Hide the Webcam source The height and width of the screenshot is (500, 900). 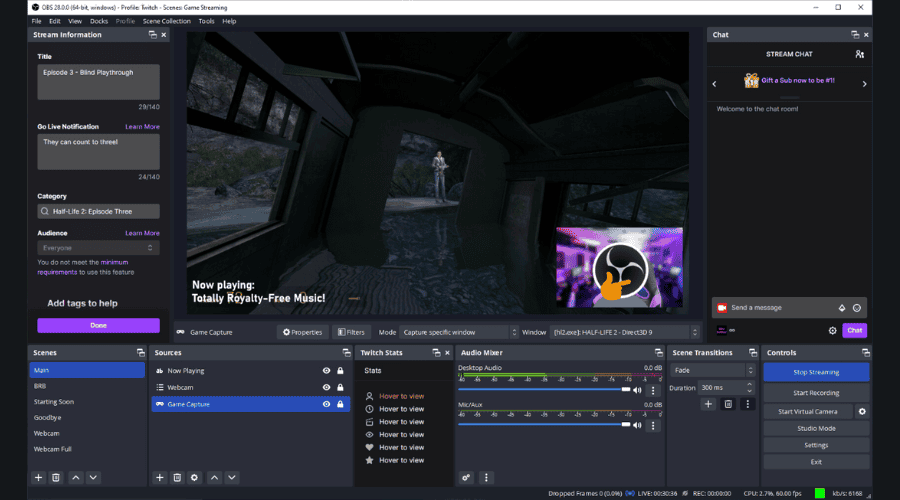tap(326, 387)
